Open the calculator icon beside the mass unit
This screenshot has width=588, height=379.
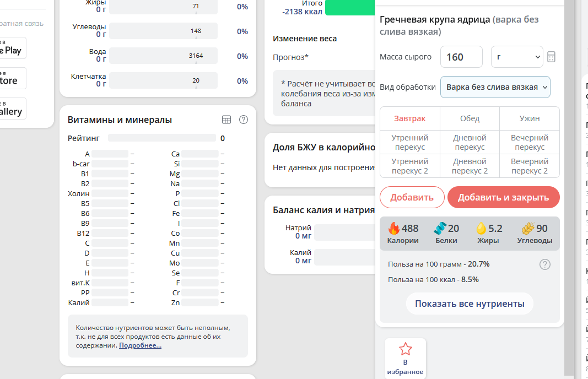pos(551,57)
